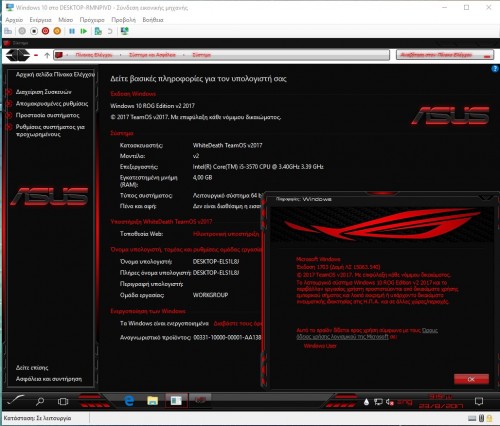
Task: Click the Σύστημα breadcrumb
Action: [201, 55]
